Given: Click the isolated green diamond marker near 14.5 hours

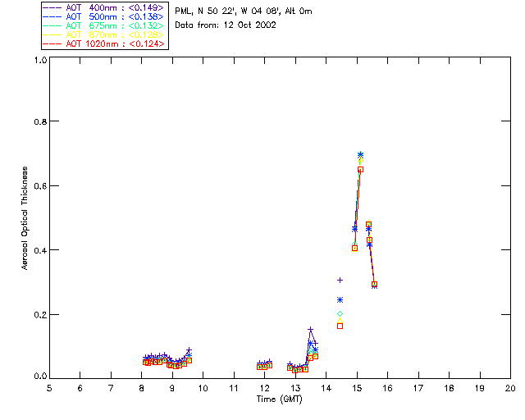Looking at the screenshot, I should click(340, 314).
